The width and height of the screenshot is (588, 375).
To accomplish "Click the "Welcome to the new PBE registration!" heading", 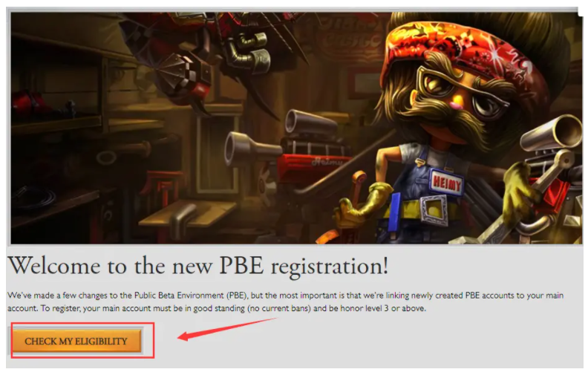I will (197, 266).
